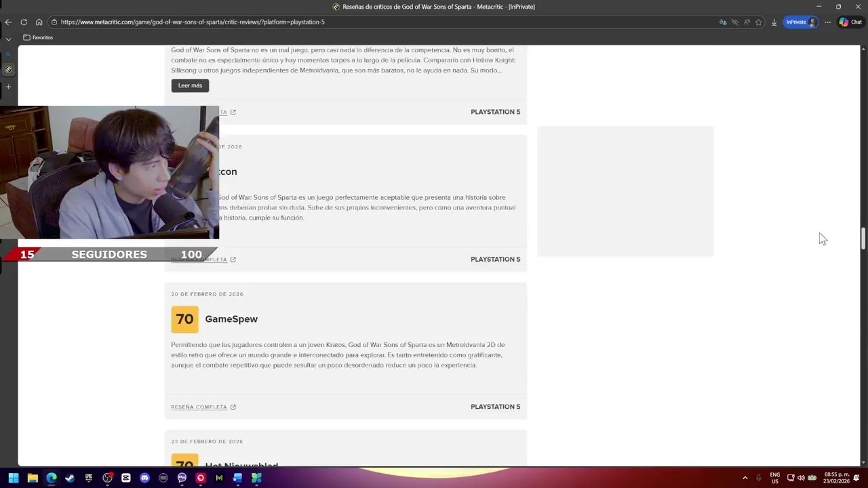Screen dimensions: 868x488
Task: Click GameSpew's 70 score badge
Action: (x=184, y=319)
